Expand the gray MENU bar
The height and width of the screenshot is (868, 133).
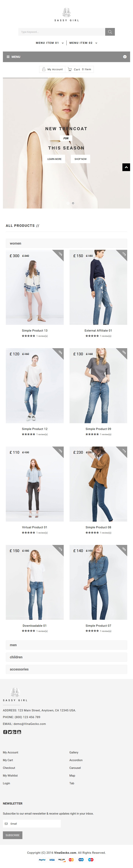[x=66, y=57]
